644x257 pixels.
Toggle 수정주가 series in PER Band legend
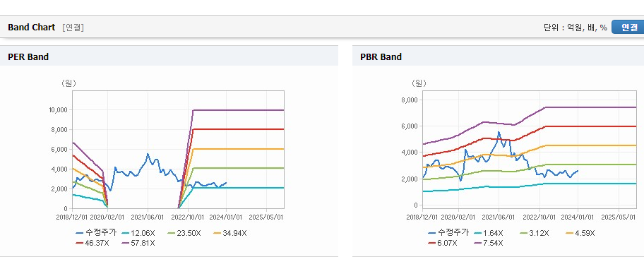[96, 233]
